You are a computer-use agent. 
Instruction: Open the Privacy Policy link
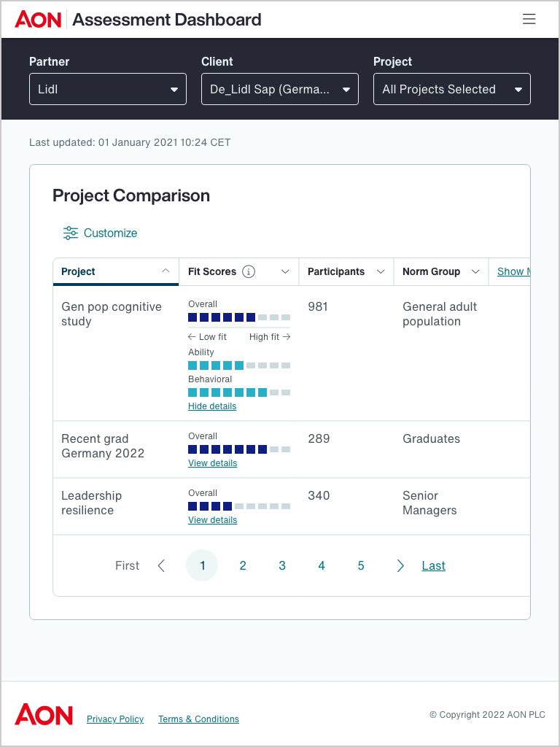click(x=115, y=719)
